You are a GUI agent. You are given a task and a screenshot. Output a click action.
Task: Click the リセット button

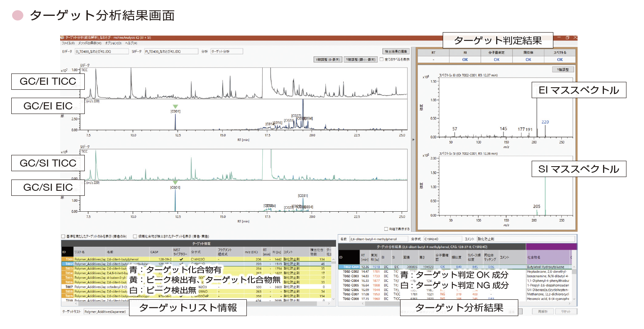click(x=566, y=311)
